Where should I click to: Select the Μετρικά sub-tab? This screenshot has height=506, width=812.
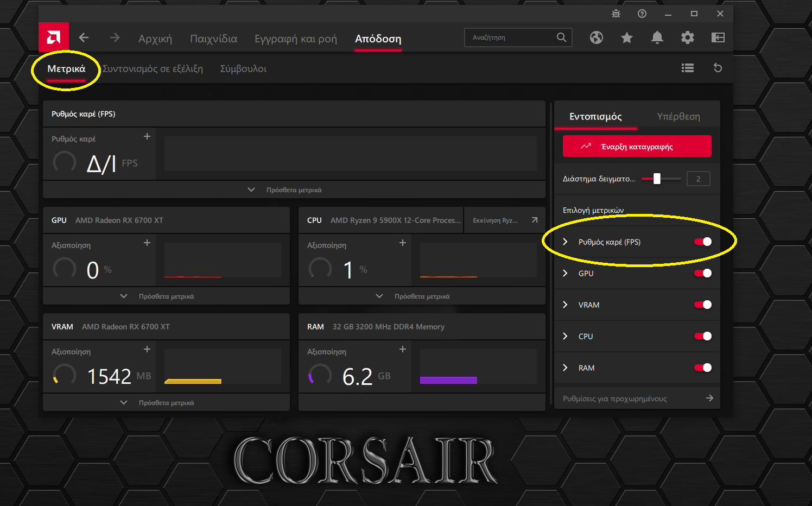coord(66,69)
